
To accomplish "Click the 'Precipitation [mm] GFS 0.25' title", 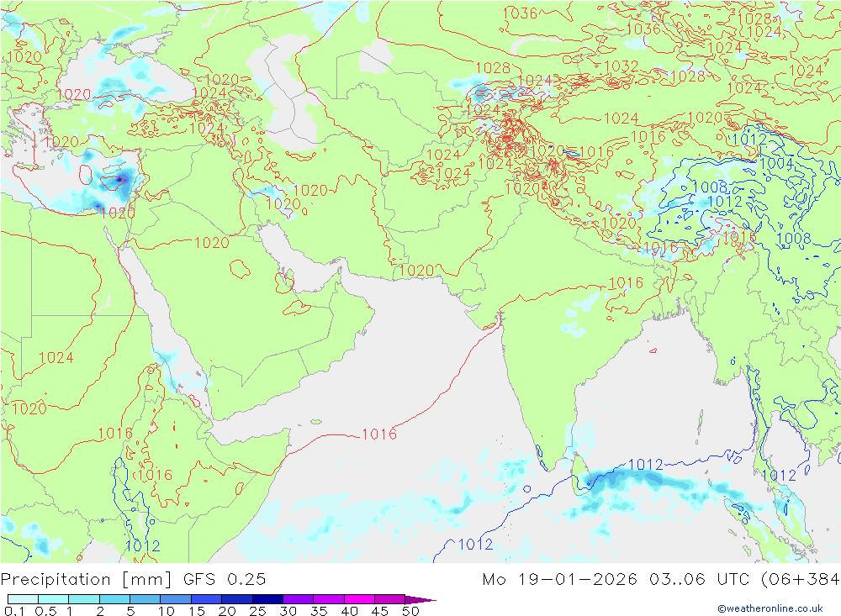I will [133, 580].
